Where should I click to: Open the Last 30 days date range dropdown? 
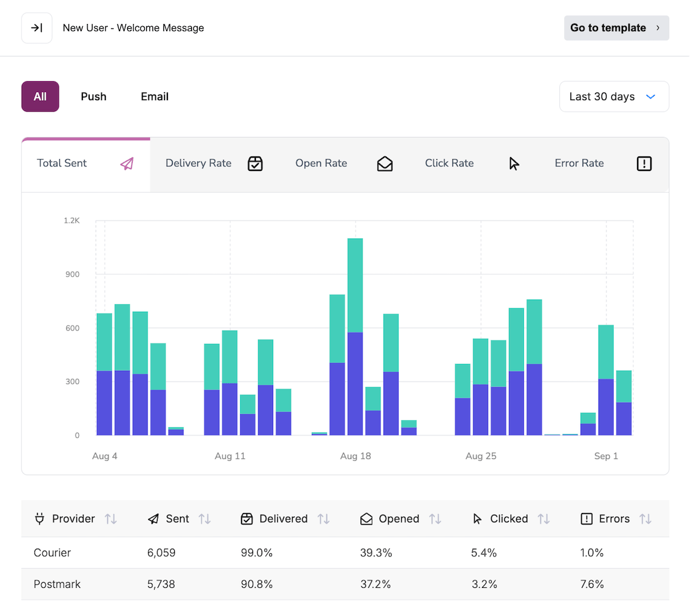coord(614,96)
